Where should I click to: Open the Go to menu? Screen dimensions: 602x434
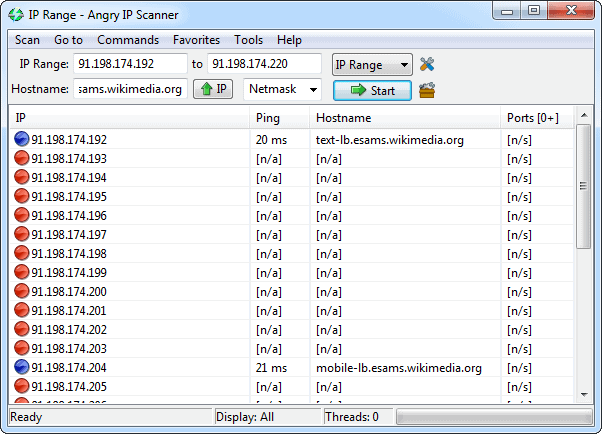[x=68, y=40]
